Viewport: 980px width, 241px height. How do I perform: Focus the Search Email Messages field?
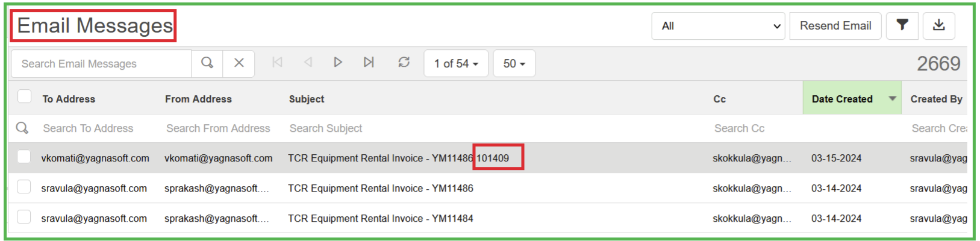pos(101,64)
